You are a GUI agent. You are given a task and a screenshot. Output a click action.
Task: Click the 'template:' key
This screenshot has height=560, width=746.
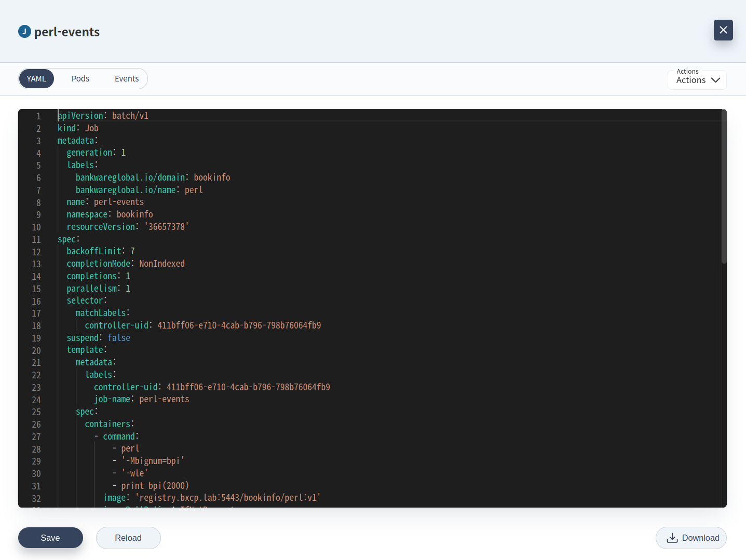coord(87,350)
